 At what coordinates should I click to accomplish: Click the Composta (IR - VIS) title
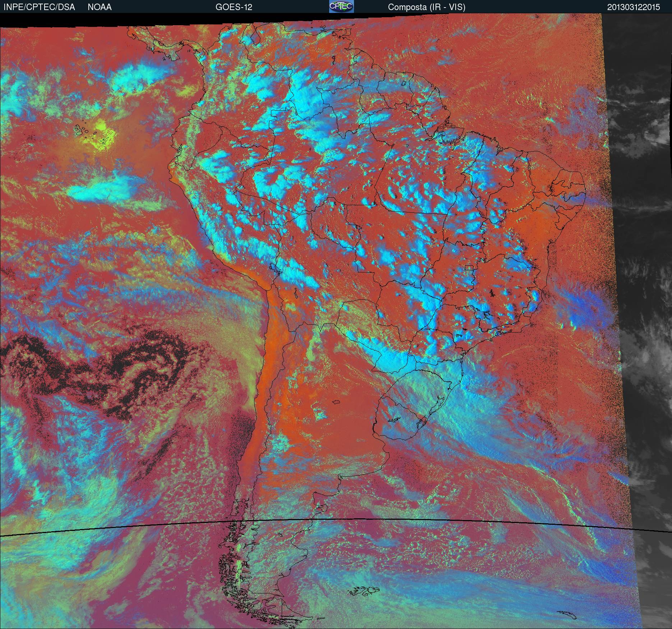point(427,7)
